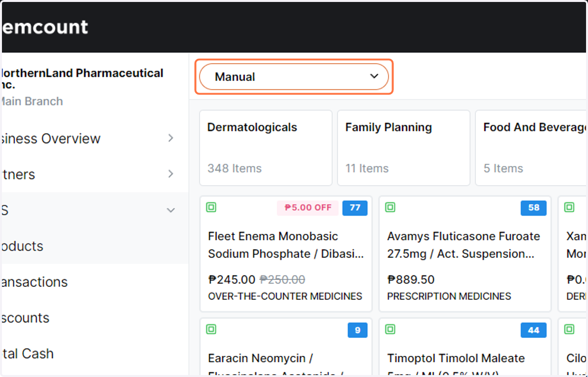The image size is (588, 377).
Task: Select Avamys Fluticasone Furoate product name
Action: coord(464,245)
